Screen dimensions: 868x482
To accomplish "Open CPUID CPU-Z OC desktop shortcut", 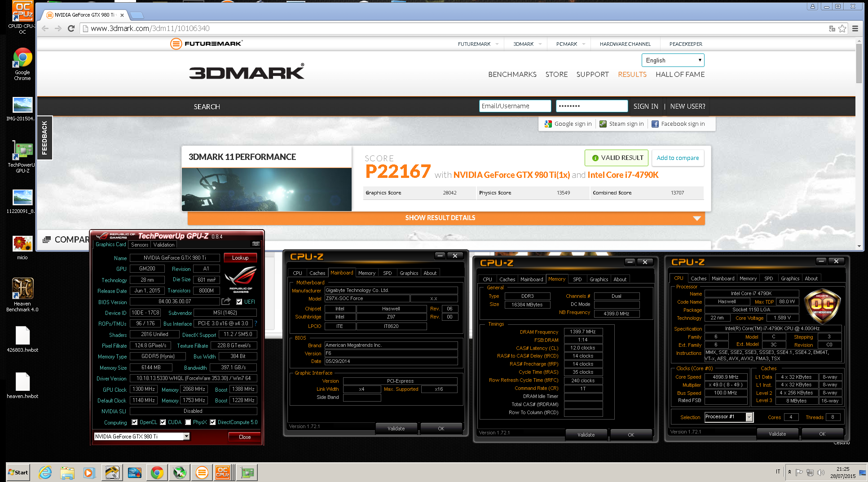I will [x=22, y=18].
